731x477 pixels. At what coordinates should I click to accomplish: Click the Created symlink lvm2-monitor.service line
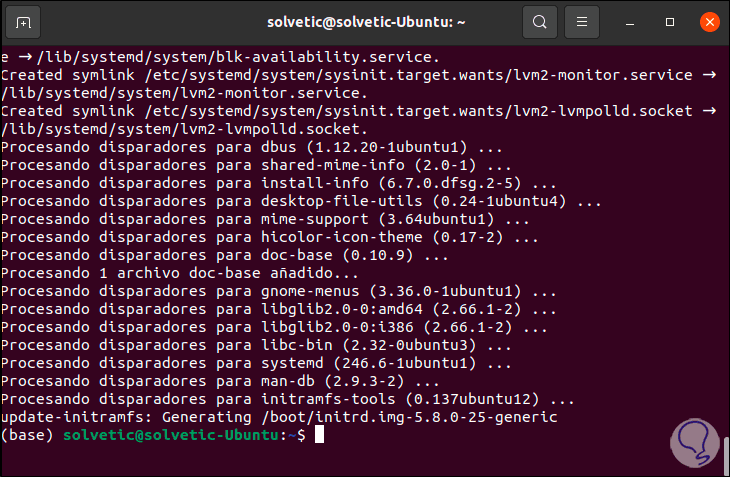(x=359, y=75)
